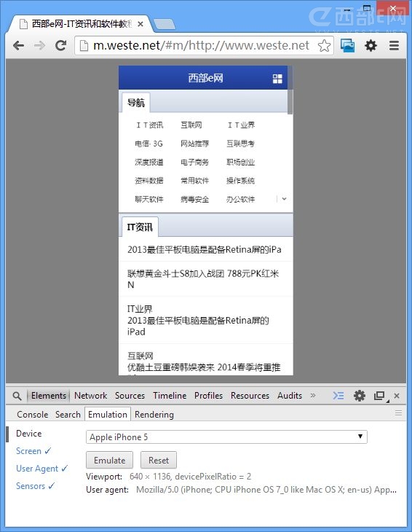Click the 西部e网 header title
This screenshot has width=412, height=532.
(x=206, y=78)
